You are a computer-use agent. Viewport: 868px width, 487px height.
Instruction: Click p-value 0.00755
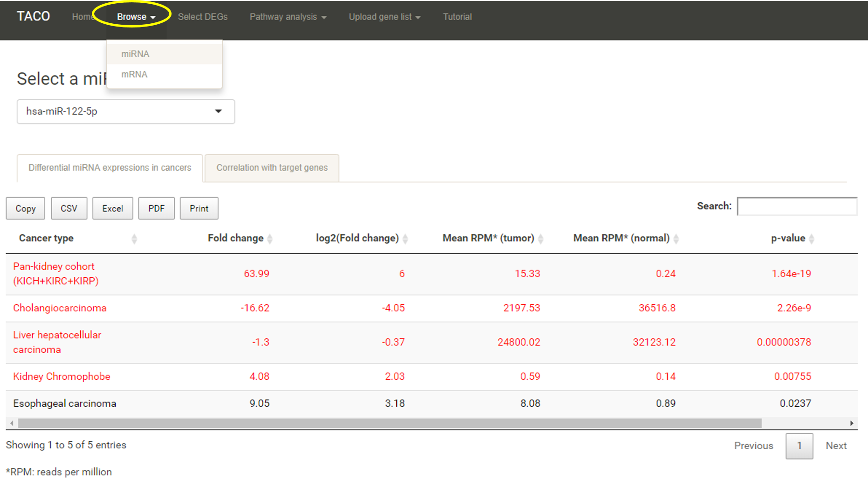(793, 377)
